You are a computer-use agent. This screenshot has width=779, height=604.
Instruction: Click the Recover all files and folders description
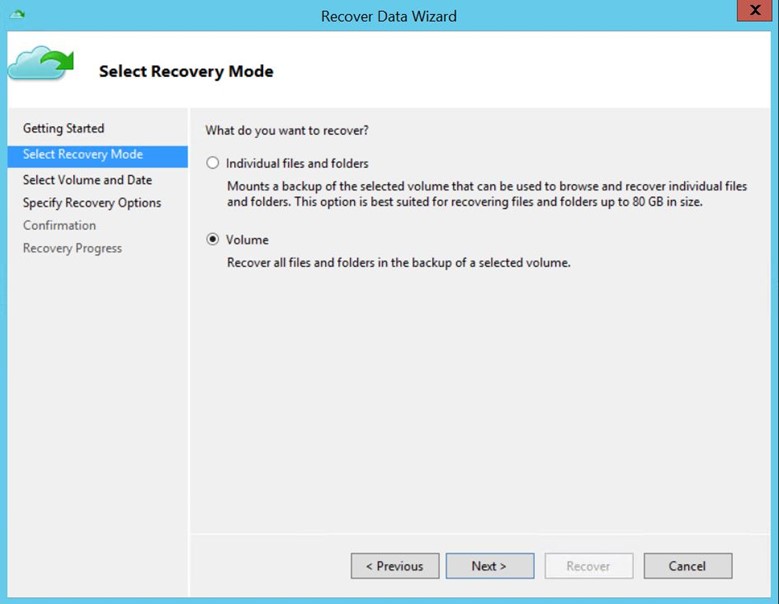[x=398, y=263]
